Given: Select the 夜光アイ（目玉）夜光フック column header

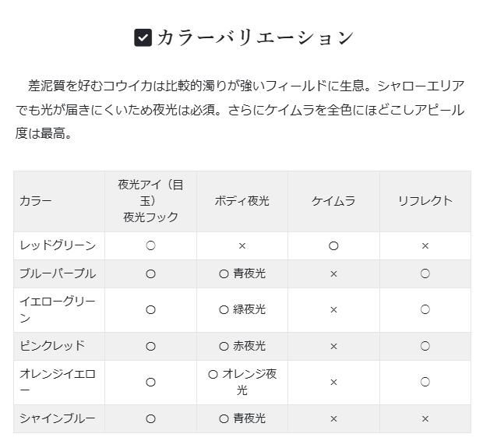Looking at the screenshot, I should (x=150, y=201).
